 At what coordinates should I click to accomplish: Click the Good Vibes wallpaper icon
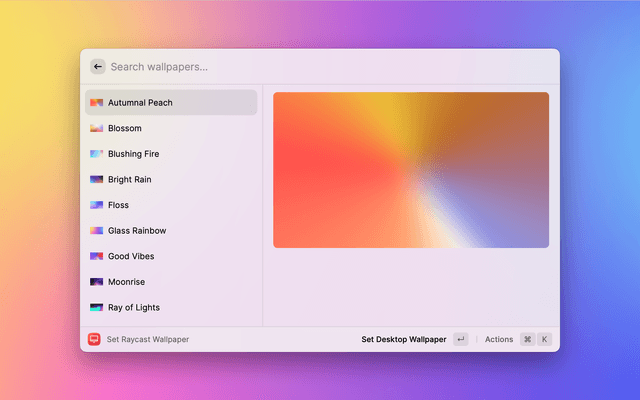(96, 256)
